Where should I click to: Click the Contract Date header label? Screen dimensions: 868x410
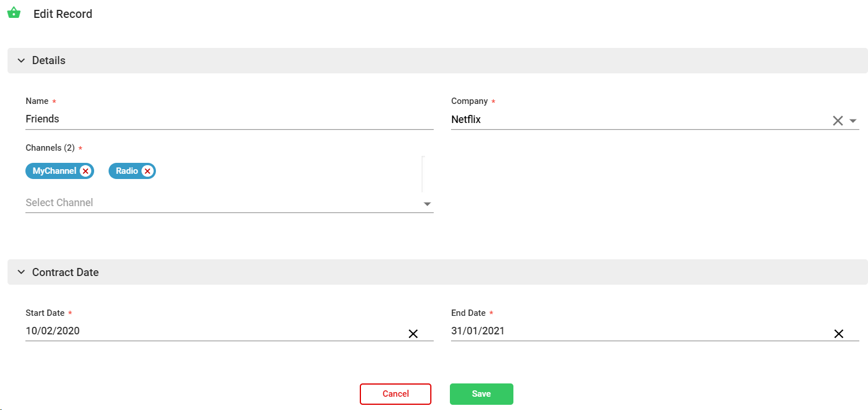(65, 273)
